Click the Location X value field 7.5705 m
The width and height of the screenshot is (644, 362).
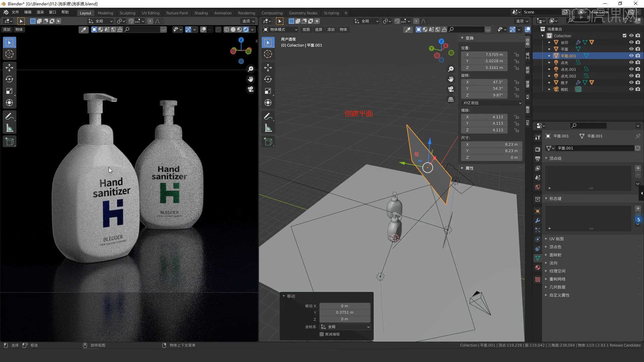[484, 55]
